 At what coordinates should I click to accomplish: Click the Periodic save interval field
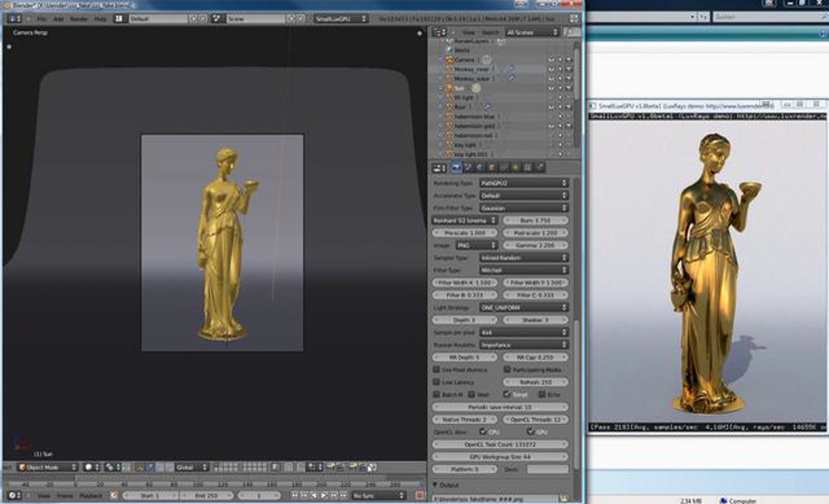pos(500,407)
